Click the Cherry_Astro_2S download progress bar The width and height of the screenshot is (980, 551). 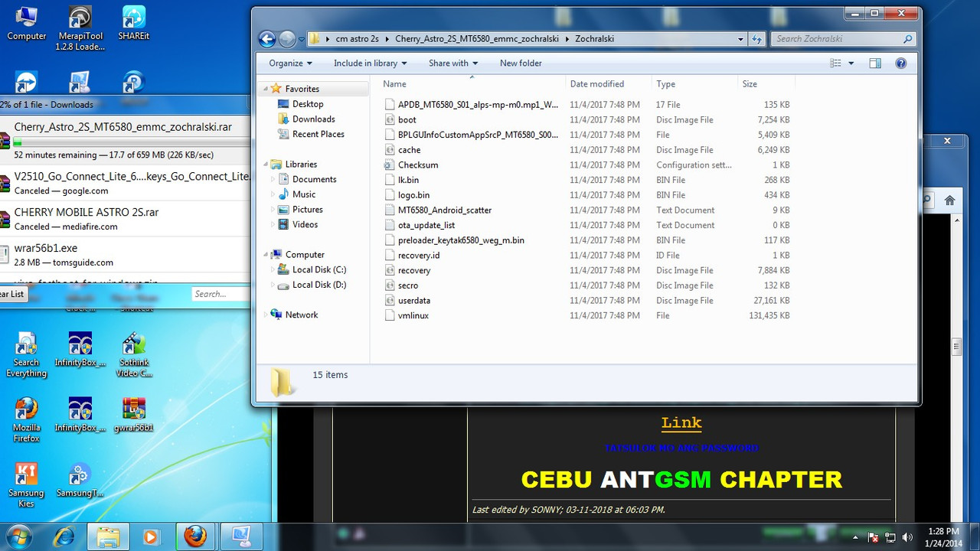[132, 142]
